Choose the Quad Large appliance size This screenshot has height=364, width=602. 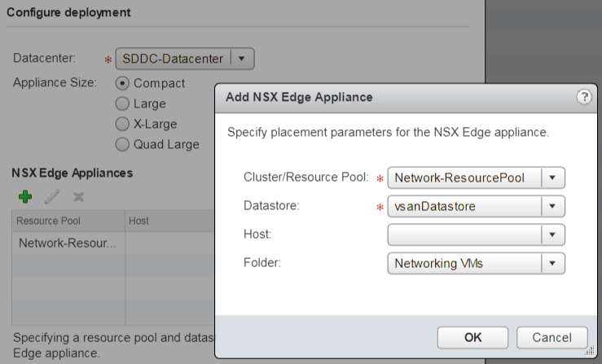click(123, 144)
